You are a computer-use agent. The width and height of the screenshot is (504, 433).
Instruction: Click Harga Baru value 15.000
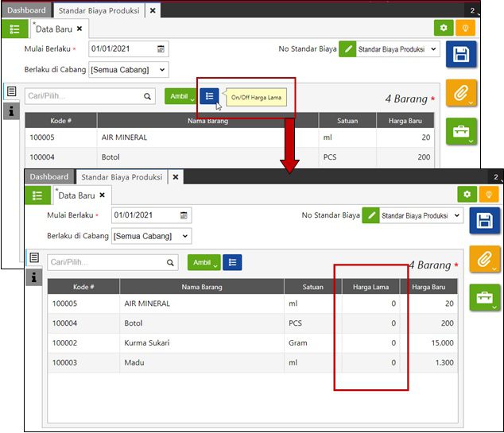[x=442, y=343]
